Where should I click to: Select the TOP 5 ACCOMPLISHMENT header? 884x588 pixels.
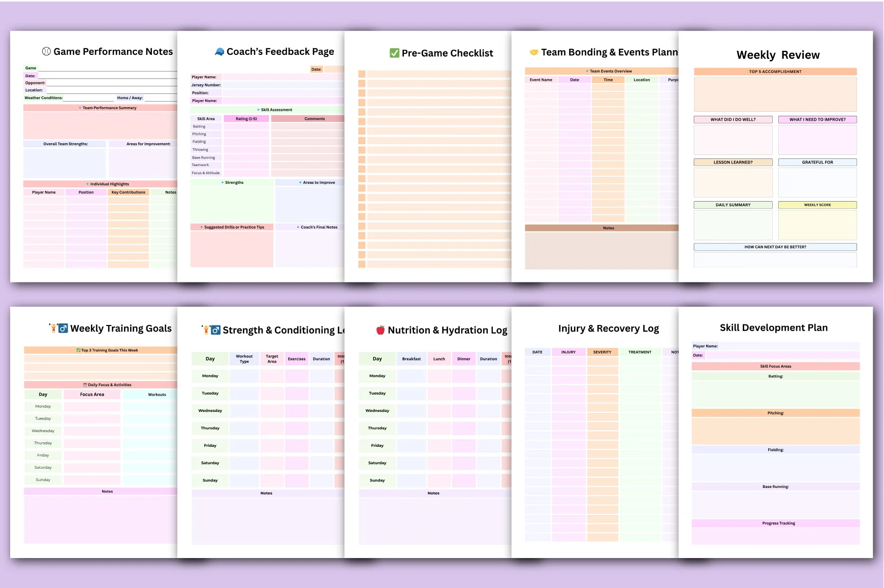coord(775,72)
